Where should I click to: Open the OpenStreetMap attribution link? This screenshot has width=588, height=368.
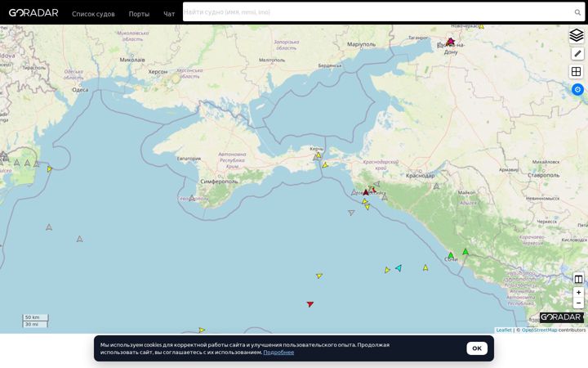click(539, 330)
